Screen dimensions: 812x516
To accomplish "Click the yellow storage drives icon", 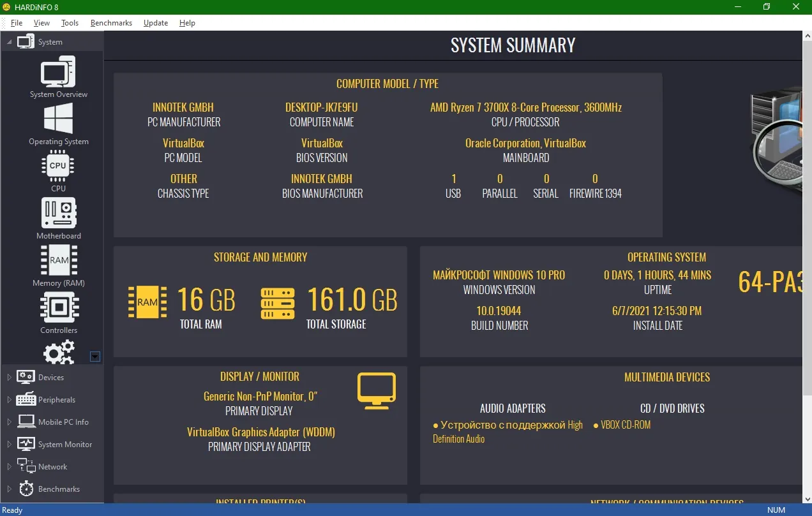I will (x=278, y=304).
